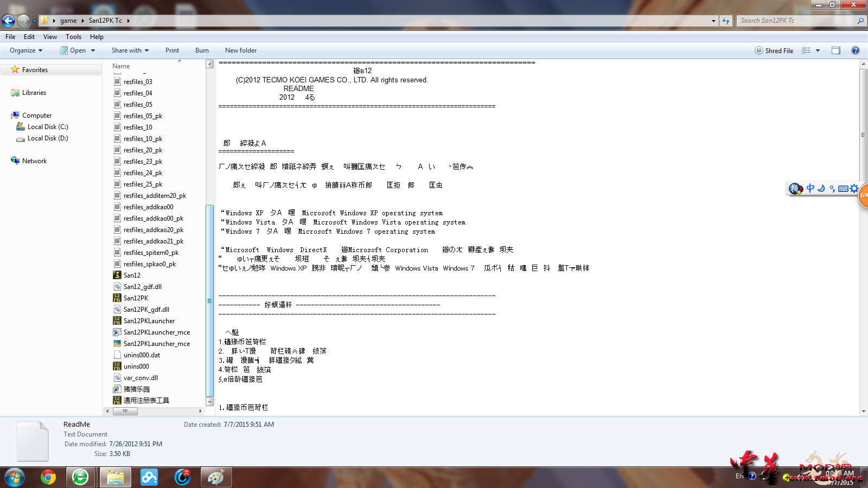The image size is (868, 488).
Task: Click the Back navigation arrow
Action: point(8,21)
